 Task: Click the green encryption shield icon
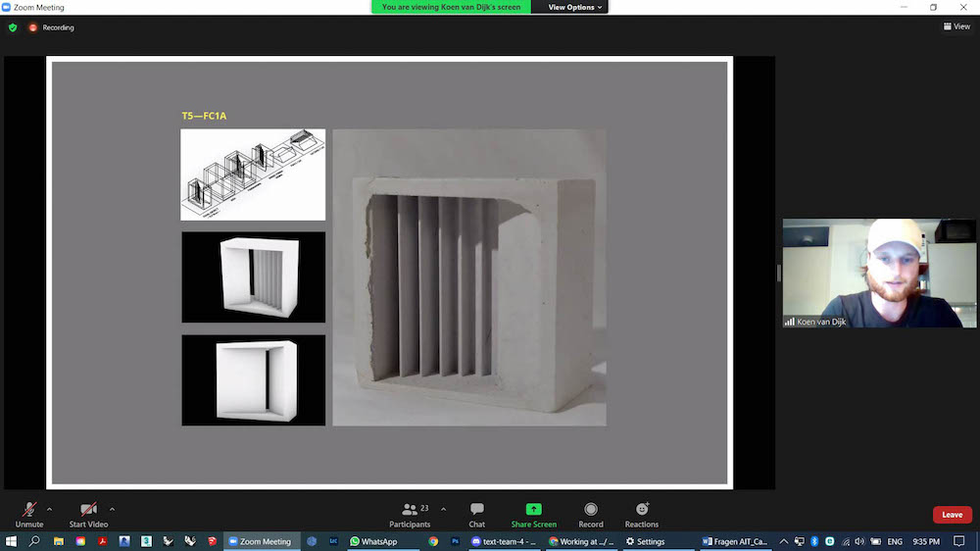coord(13,27)
